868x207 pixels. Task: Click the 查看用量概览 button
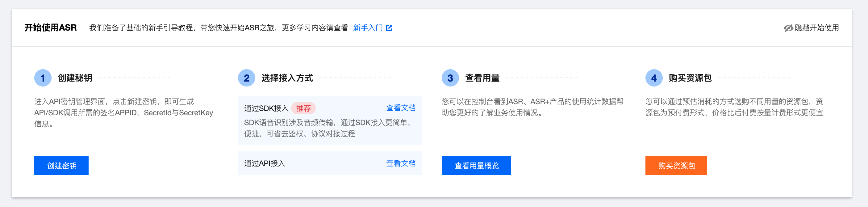(x=476, y=166)
